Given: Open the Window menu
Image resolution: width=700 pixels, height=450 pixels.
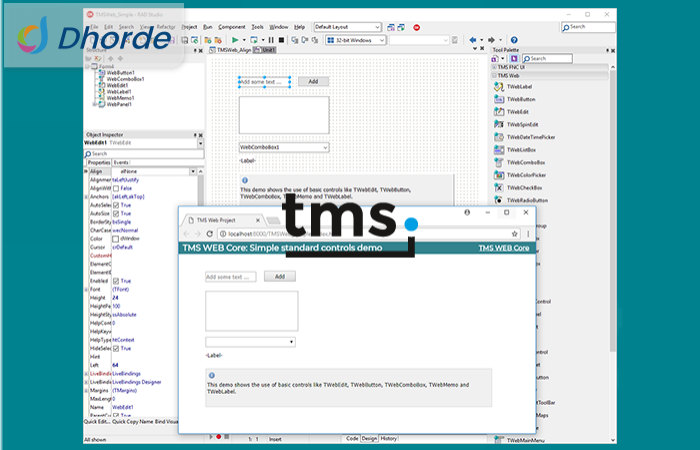Looking at the screenshot, I should pyautogui.click(x=279, y=27).
